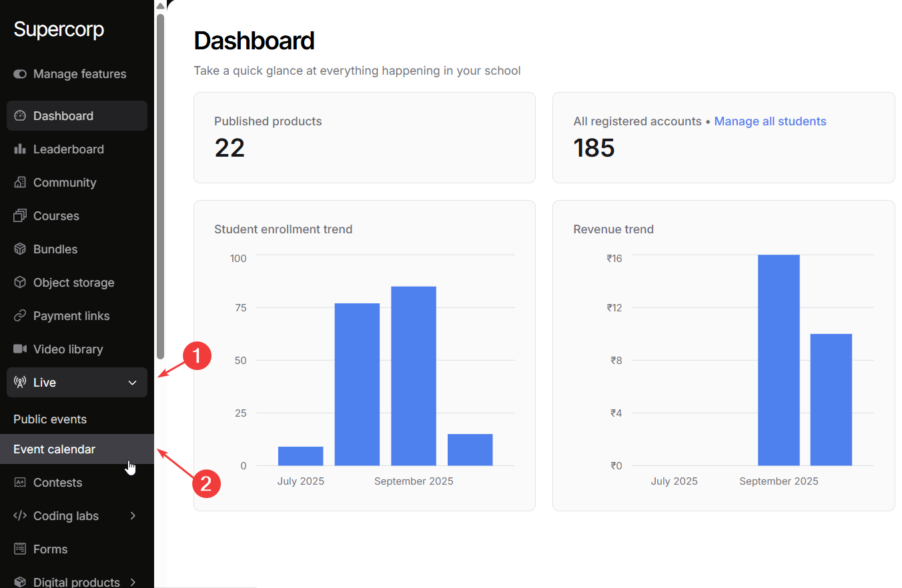902x588 pixels.
Task: Click the tallest Revenue trend bar
Action: (779, 360)
